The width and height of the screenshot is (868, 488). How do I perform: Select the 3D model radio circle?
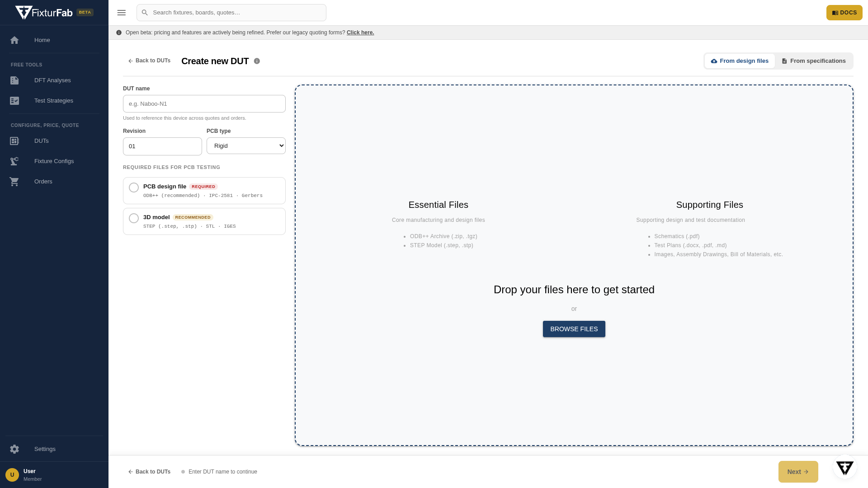134,218
